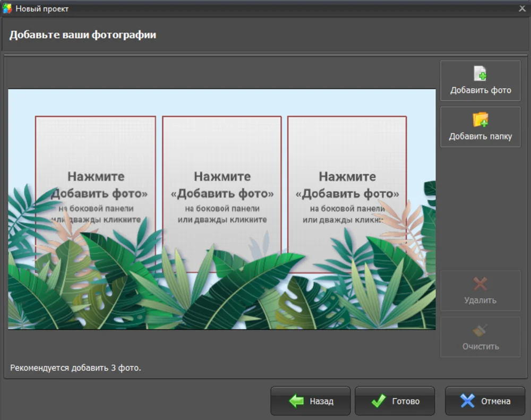Click the "Добавить фото" button label
Viewport: 531px width, 420px height.
[x=481, y=90]
